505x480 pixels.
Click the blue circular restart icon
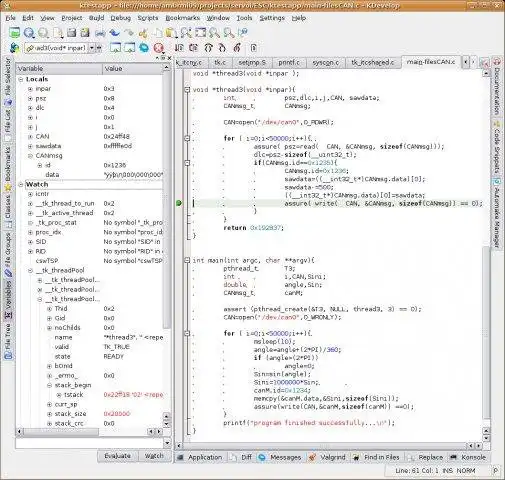144,48
